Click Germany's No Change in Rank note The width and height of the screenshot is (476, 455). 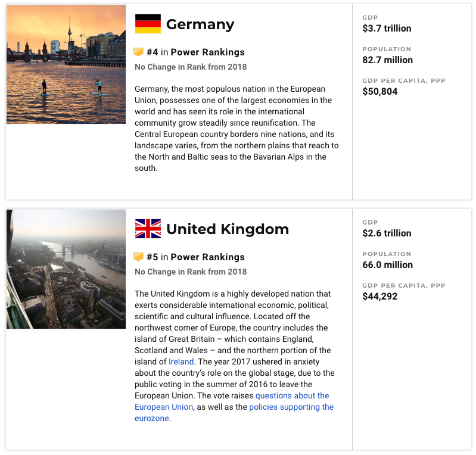coord(191,67)
